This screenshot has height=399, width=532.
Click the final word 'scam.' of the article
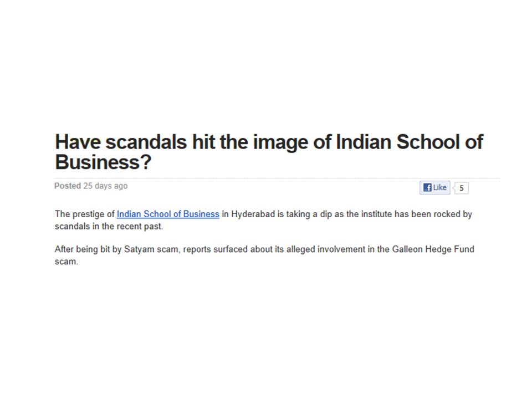pos(66,262)
